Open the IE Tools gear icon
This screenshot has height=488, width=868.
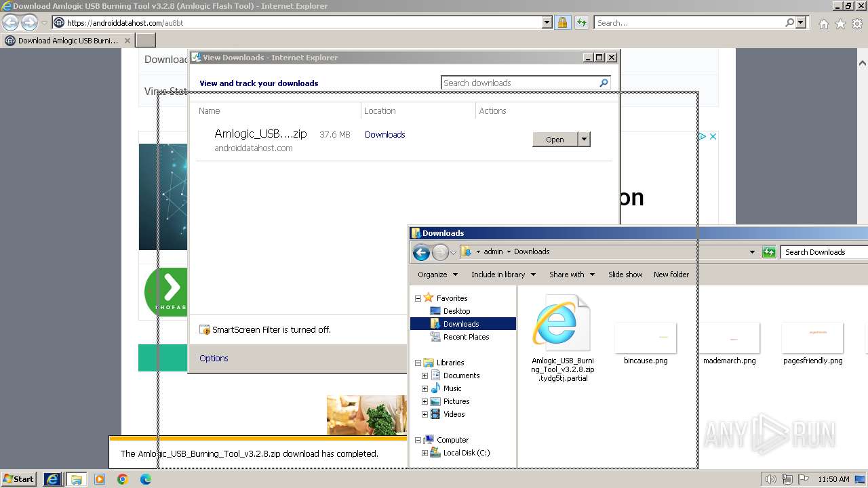[857, 24]
